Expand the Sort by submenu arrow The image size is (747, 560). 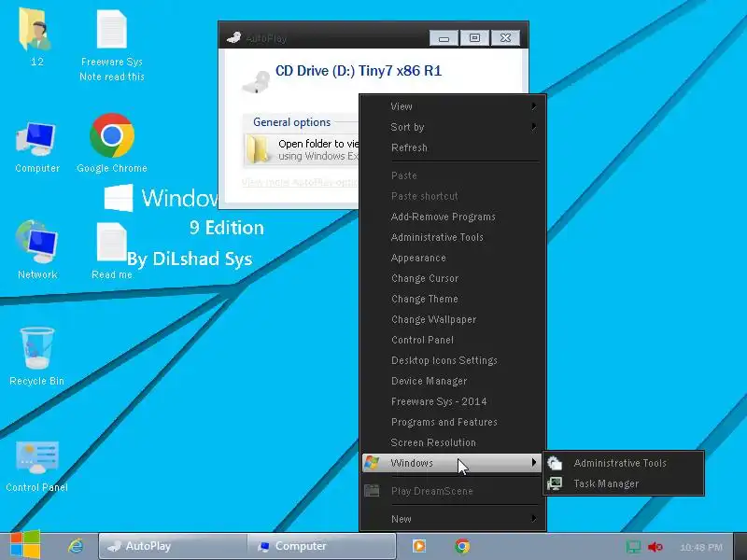[x=533, y=127]
